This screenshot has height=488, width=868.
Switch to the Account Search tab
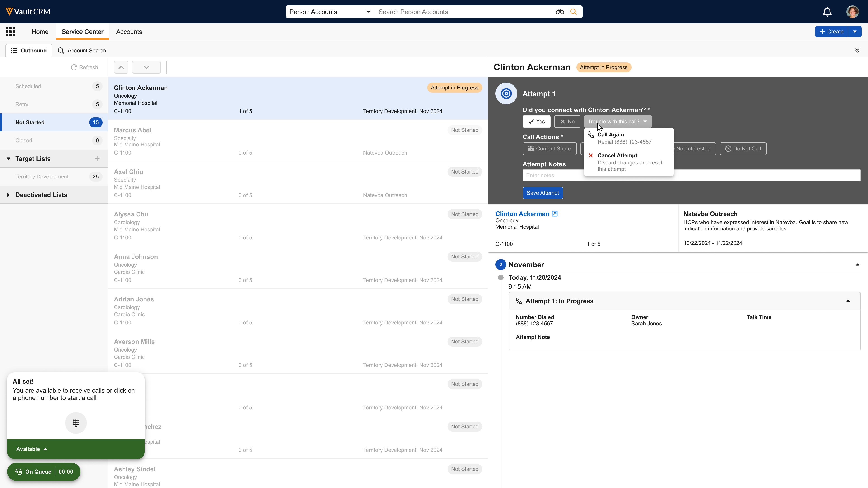click(82, 51)
